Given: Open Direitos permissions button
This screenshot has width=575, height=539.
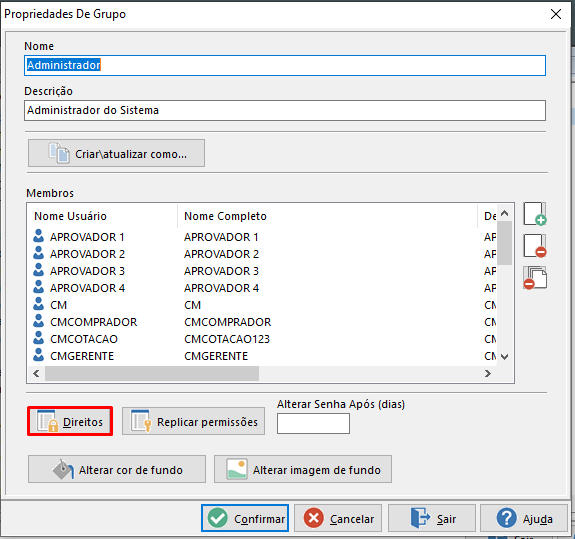Looking at the screenshot, I should [70, 421].
